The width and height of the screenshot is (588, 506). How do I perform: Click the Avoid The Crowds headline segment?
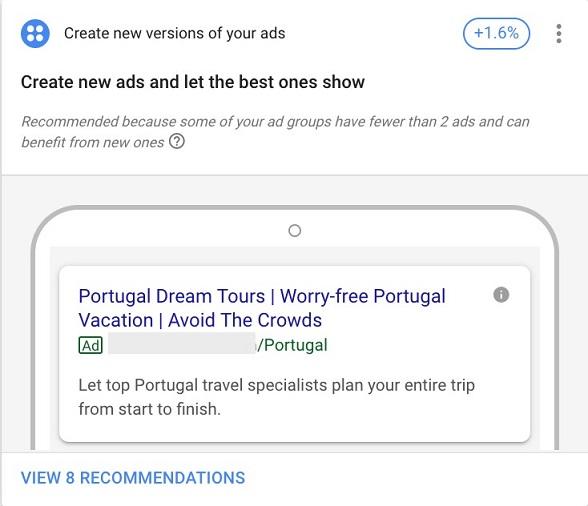(x=245, y=320)
